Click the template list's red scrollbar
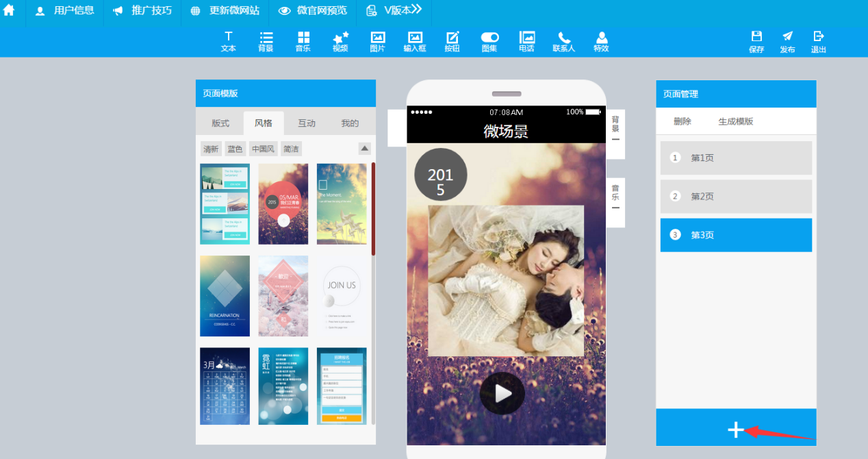868x459 pixels. pyautogui.click(x=373, y=209)
